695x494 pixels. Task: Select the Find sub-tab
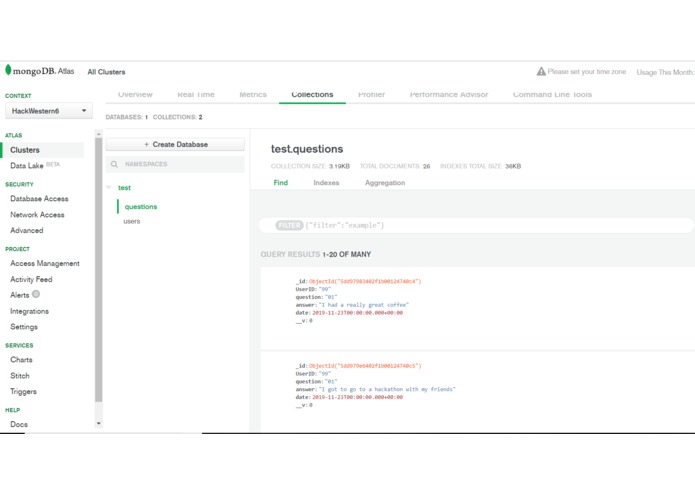tap(281, 183)
